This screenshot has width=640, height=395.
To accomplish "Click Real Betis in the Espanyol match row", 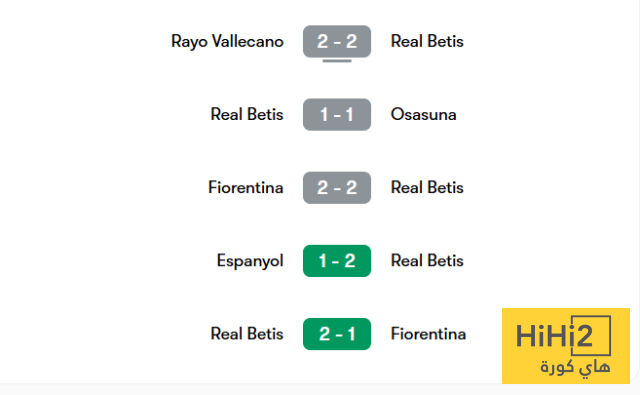I will pos(427,261).
